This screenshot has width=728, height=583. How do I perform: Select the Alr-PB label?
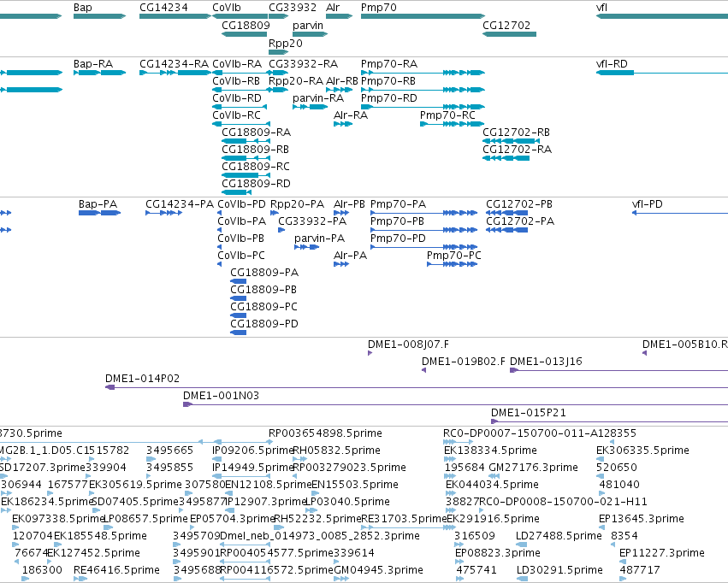click(349, 204)
